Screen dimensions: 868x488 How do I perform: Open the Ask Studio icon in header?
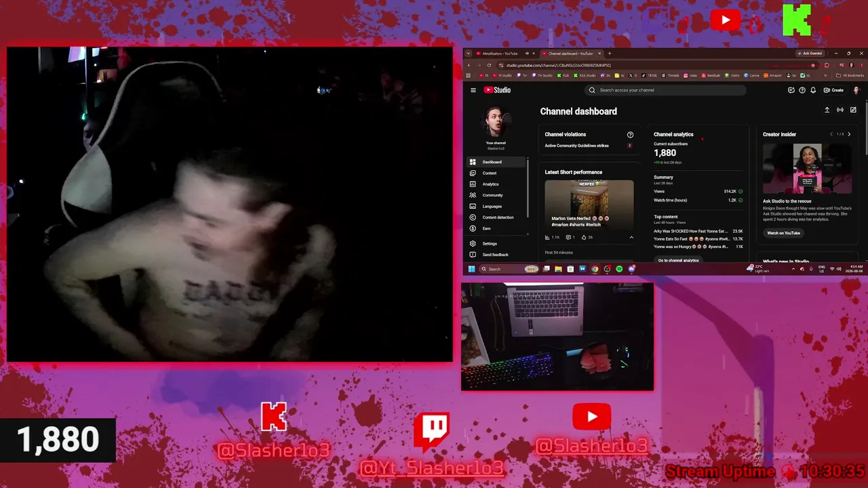coord(791,90)
